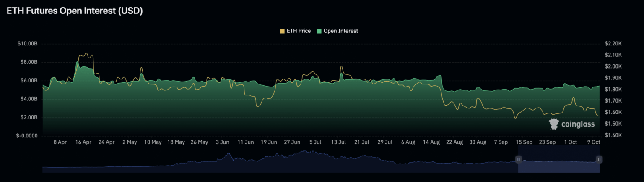
Task: Toggle the Open Interest series label
Action: (340, 31)
